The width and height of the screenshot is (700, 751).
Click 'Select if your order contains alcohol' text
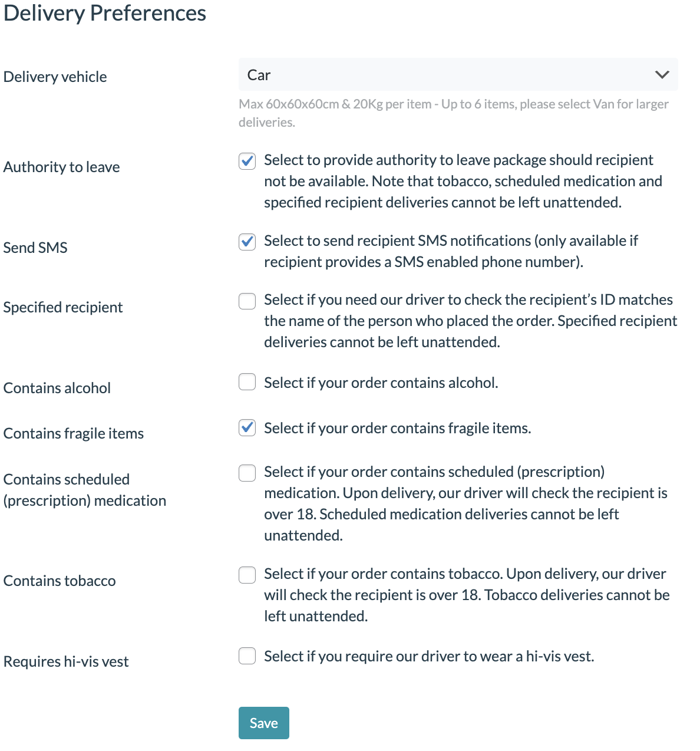381,383
